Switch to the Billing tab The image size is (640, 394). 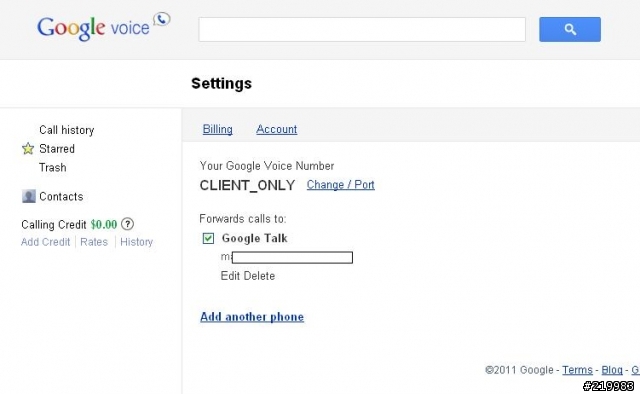point(218,129)
